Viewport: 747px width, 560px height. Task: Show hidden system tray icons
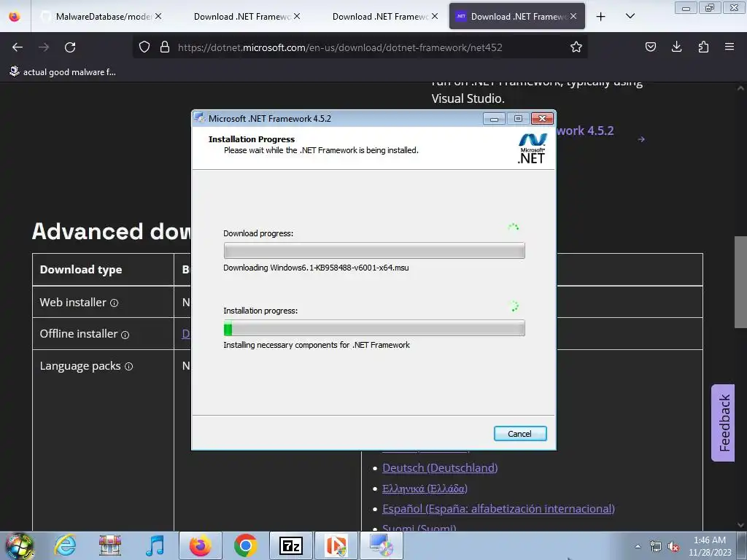[x=638, y=546]
